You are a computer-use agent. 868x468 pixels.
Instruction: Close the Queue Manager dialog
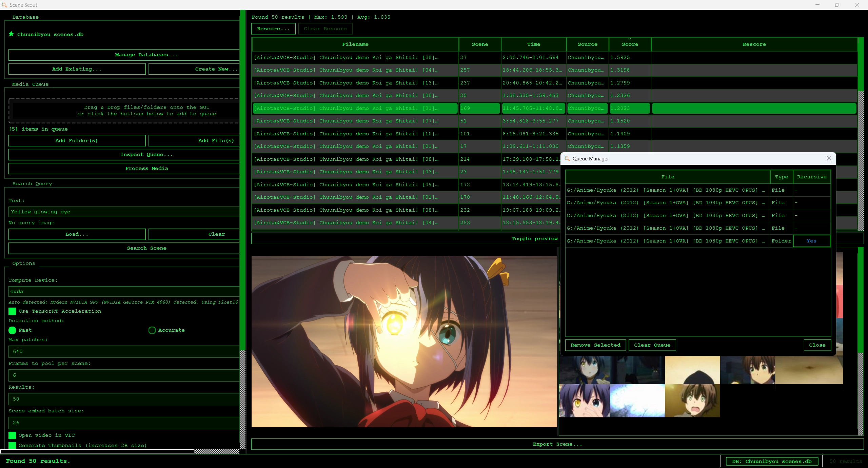829,158
